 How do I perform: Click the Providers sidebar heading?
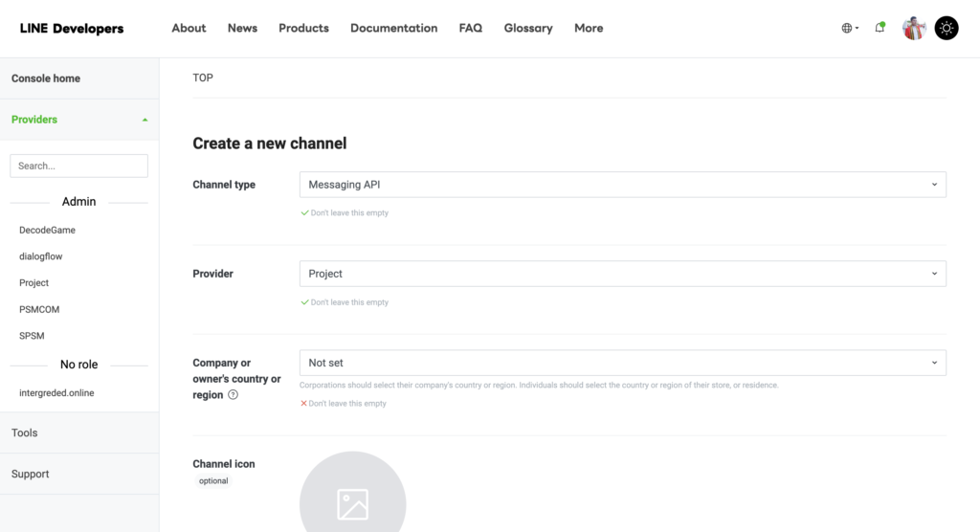(x=34, y=120)
